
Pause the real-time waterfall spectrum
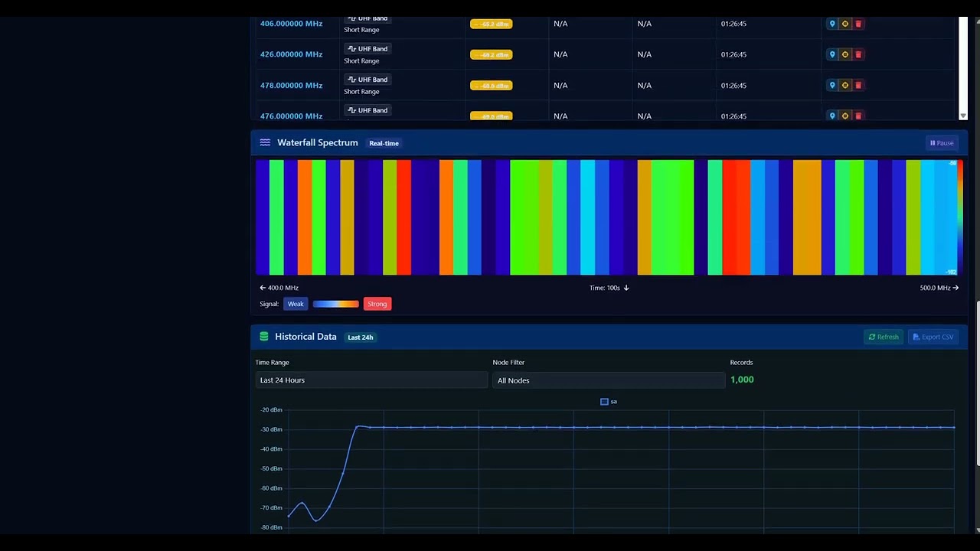942,143
